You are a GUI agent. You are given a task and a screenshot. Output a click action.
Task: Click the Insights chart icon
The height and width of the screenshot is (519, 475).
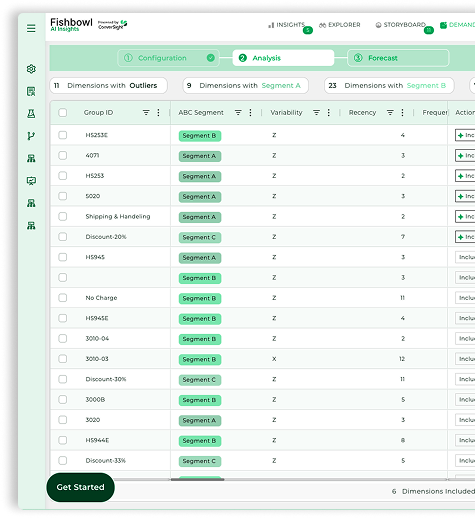click(x=271, y=25)
